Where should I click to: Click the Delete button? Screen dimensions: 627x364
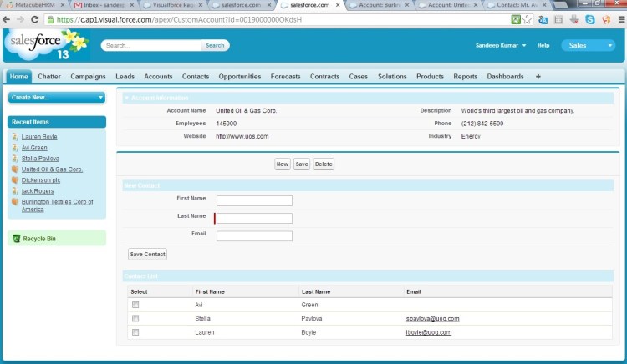point(324,164)
